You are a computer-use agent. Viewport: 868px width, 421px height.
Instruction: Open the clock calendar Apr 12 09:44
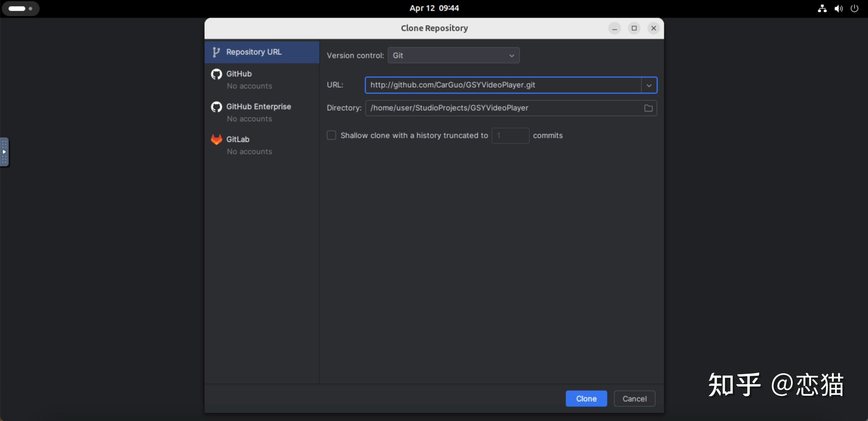[x=434, y=8]
